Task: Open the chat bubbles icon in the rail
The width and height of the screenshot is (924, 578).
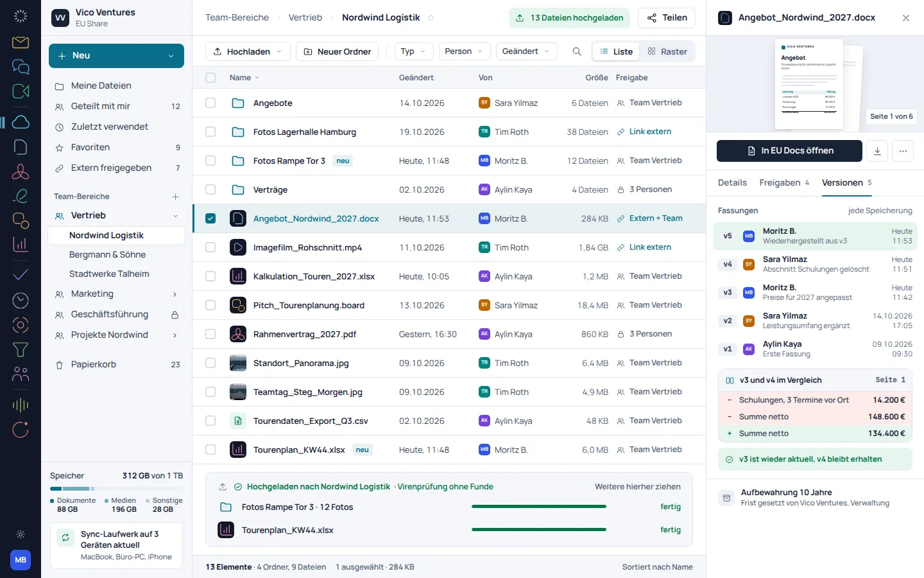Action: [21, 67]
